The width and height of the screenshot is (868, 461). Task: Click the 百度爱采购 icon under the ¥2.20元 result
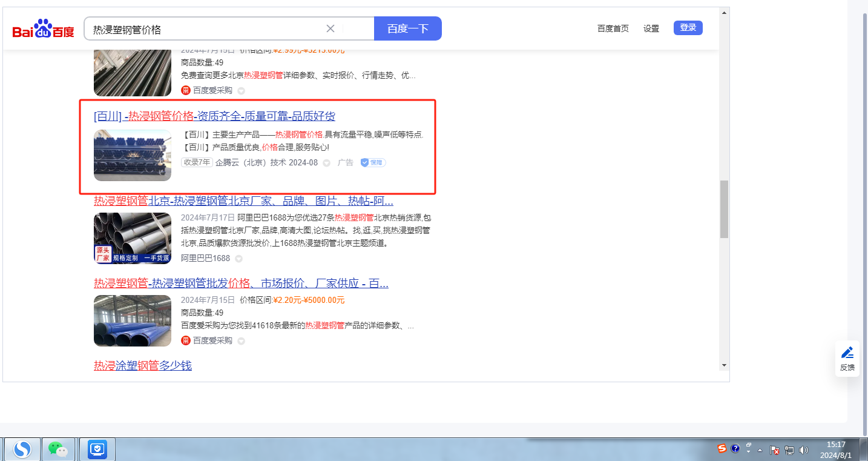tap(186, 340)
